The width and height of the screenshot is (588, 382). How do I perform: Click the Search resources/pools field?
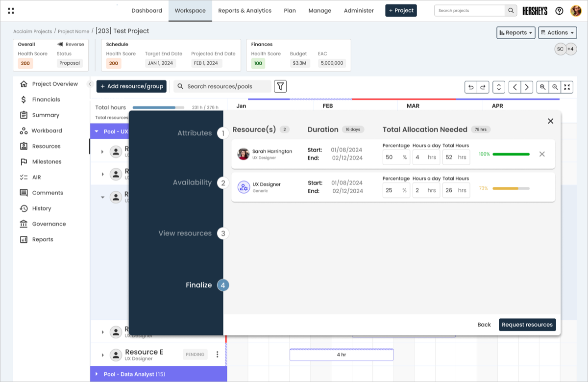point(222,86)
